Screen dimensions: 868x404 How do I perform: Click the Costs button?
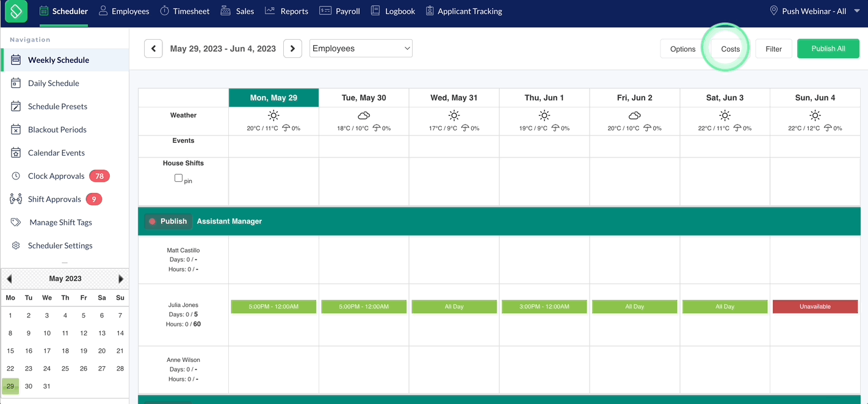click(730, 49)
